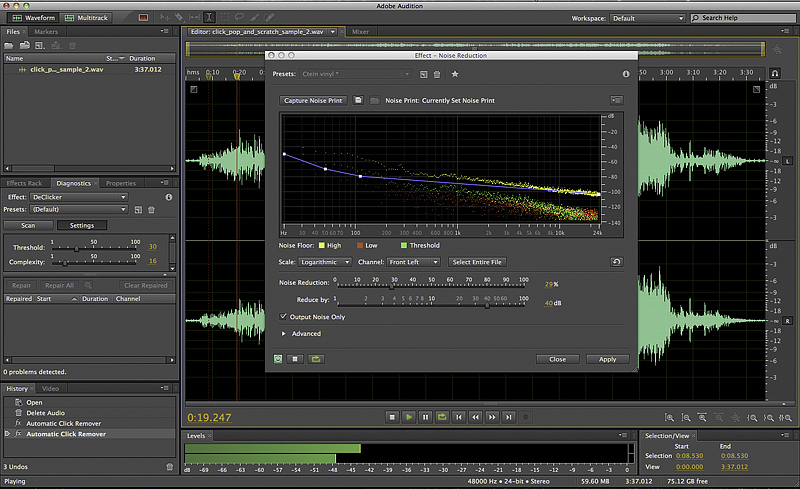Screen dimensions: 800x489
Task: Click the save noise print disk icon
Action: tap(360, 101)
